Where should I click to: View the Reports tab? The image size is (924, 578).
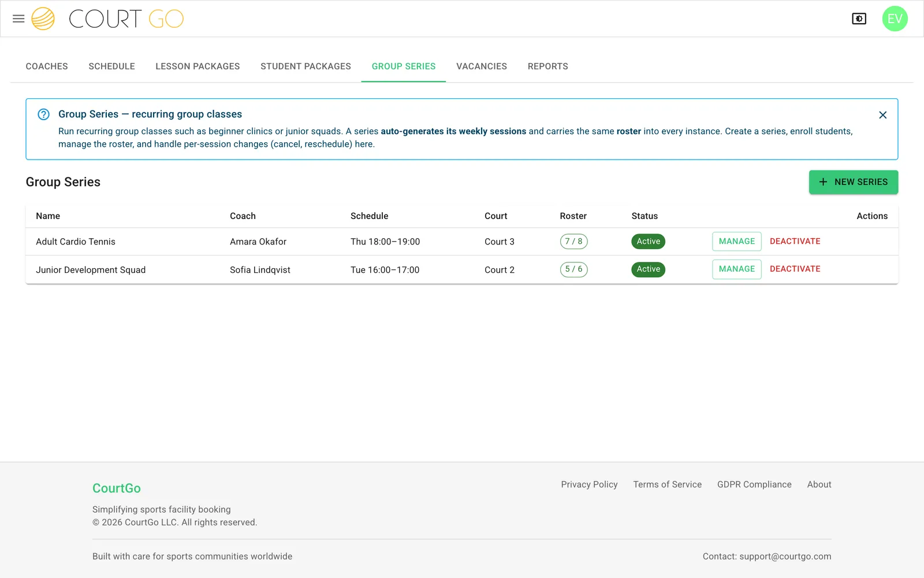point(547,66)
